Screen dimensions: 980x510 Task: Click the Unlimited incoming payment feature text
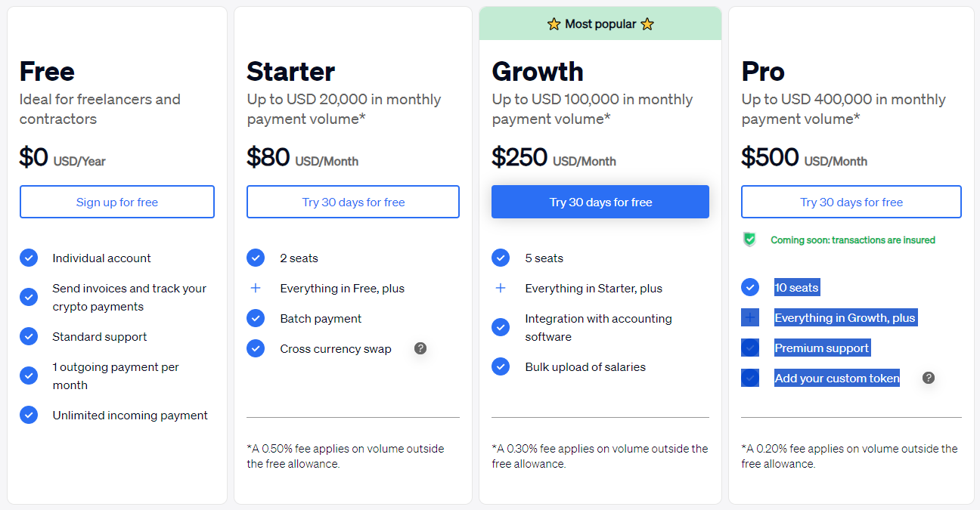(130, 415)
